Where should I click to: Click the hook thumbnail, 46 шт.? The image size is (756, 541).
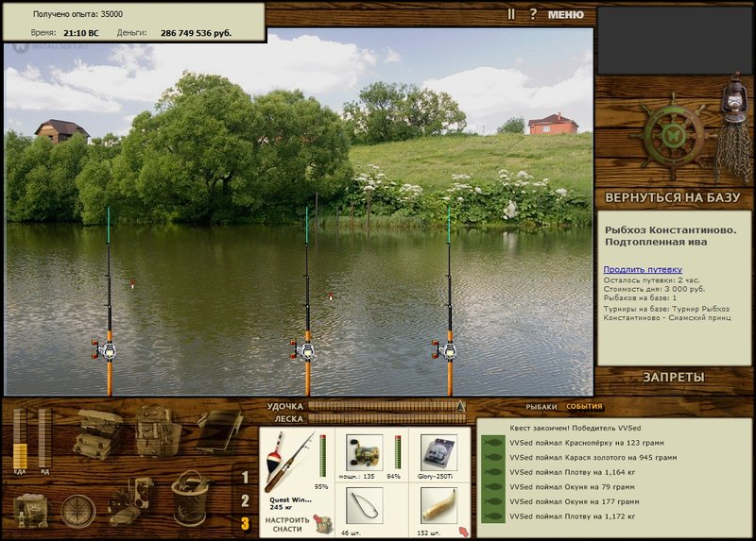365,505
